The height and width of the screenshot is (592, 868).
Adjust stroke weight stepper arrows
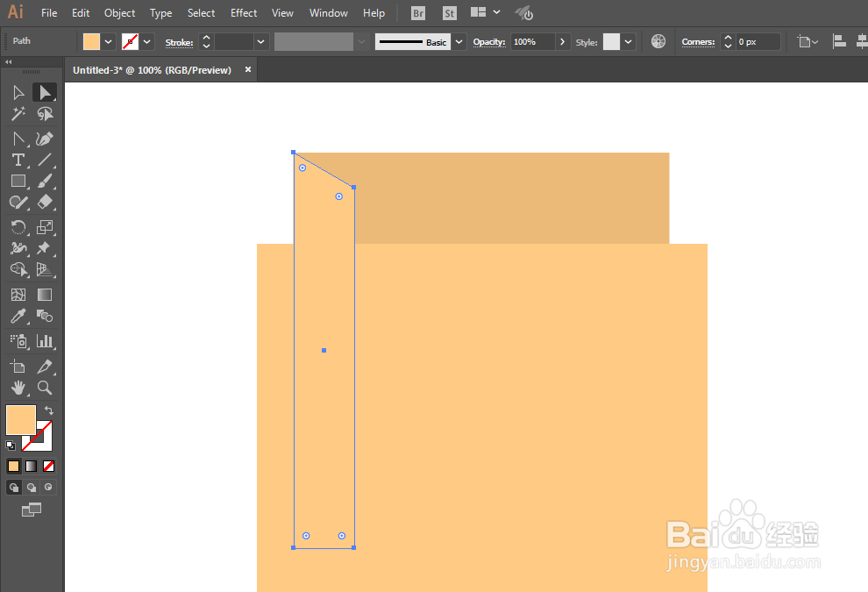coord(206,41)
